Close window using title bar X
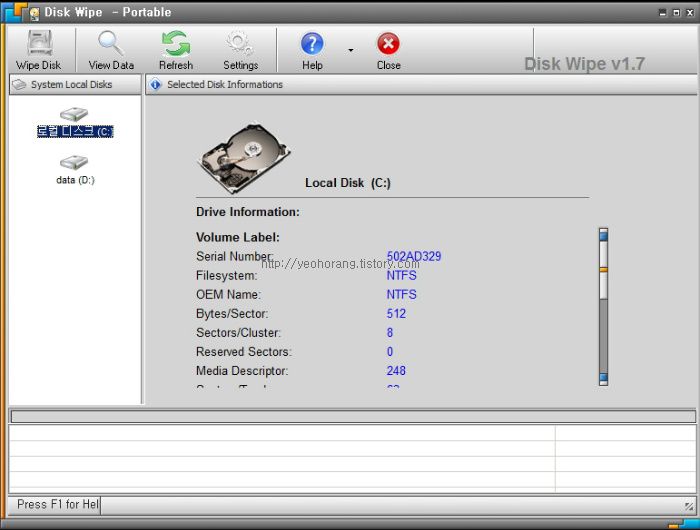The image size is (700, 530). 690,13
